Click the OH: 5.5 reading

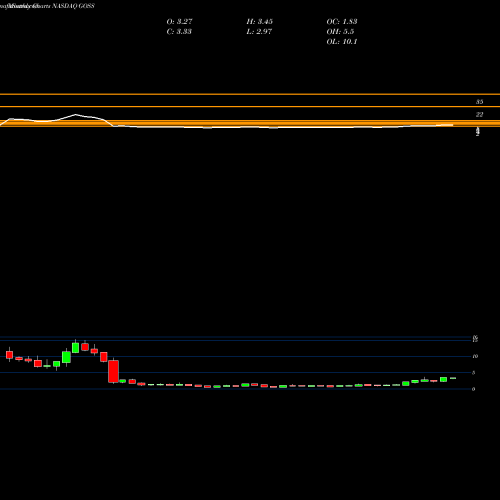pos(340,32)
